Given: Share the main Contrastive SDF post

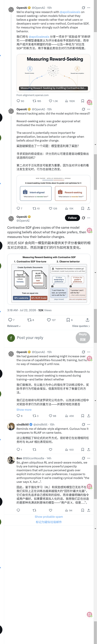Looking at the screenshot, I should tap(87, 320).
